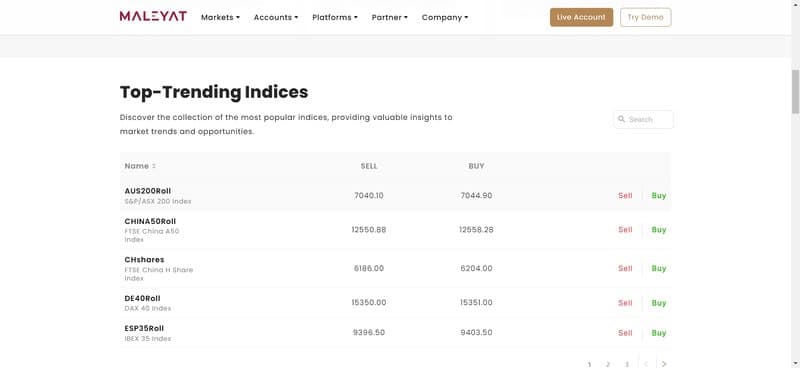This screenshot has height=368, width=800.
Task: Click buy price 6204.00
Action: 477,268
